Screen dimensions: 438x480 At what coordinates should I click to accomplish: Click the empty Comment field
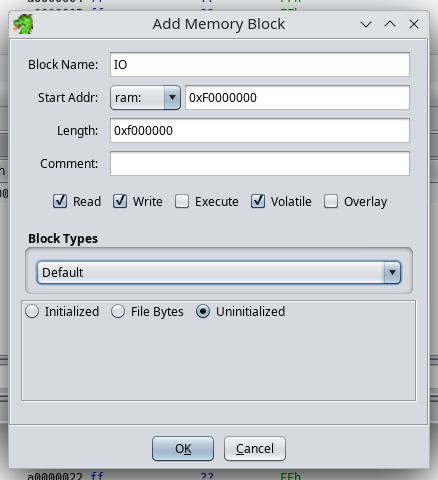[260, 163]
